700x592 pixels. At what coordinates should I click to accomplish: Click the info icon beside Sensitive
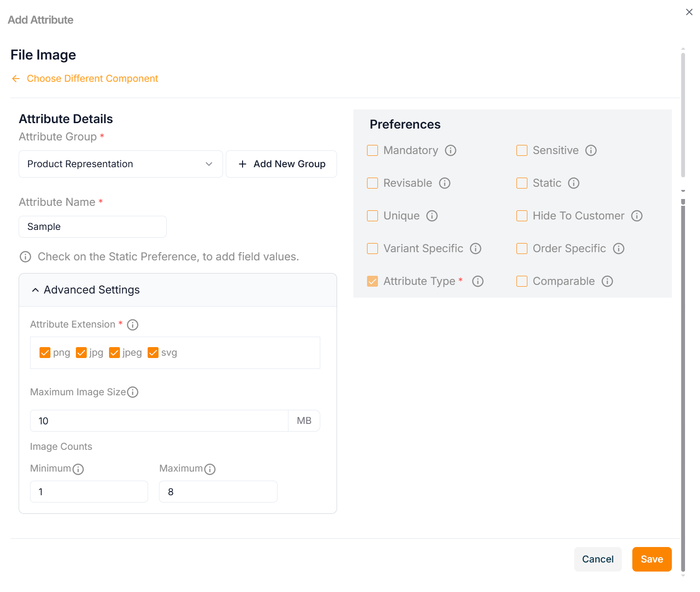click(x=591, y=150)
